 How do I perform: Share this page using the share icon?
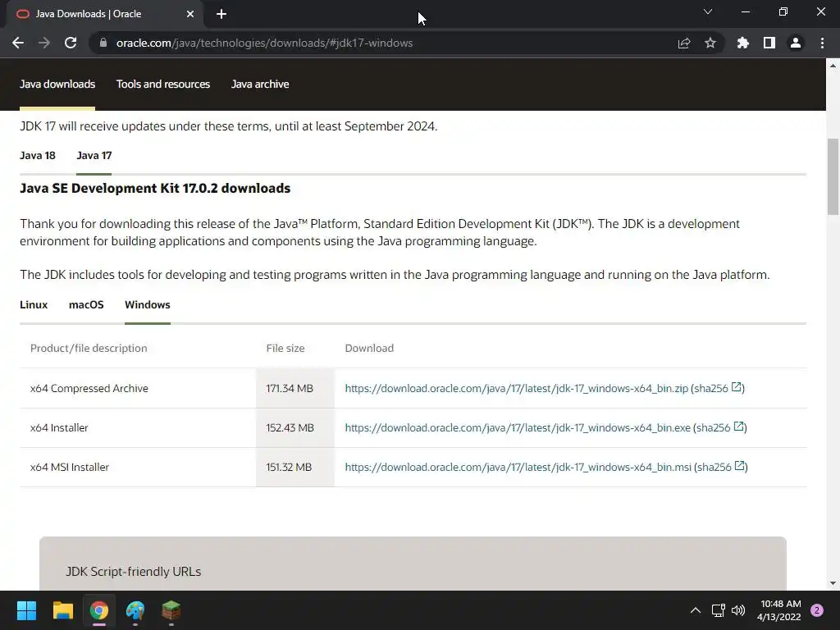684,43
